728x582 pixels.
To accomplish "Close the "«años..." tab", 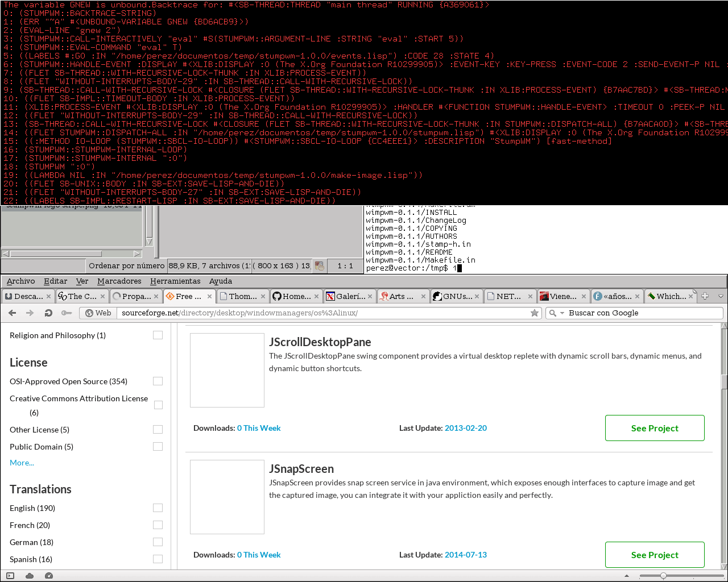I will [x=637, y=296].
